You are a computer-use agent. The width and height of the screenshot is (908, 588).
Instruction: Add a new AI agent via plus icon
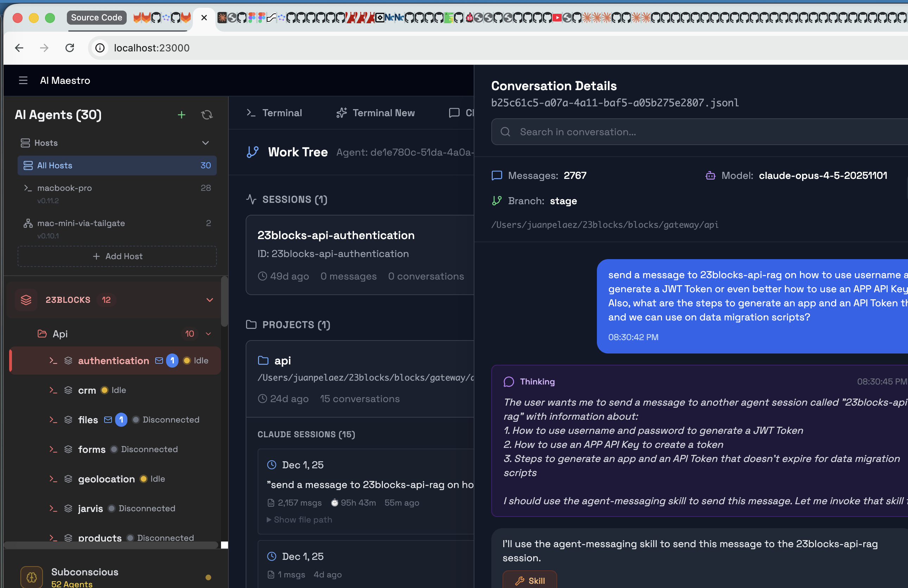[182, 115]
